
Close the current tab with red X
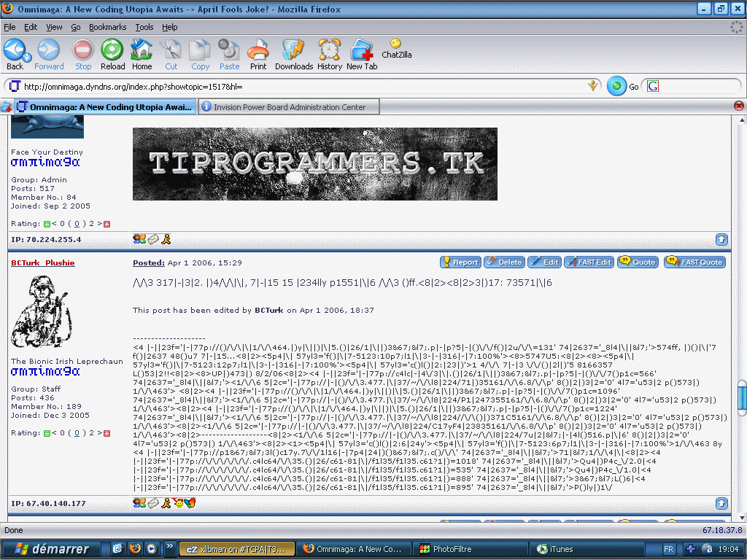(x=739, y=106)
